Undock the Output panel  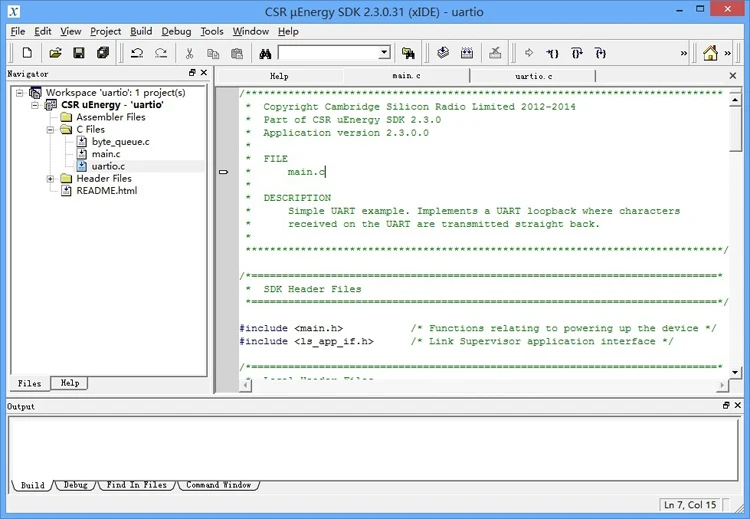pos(726,405)
